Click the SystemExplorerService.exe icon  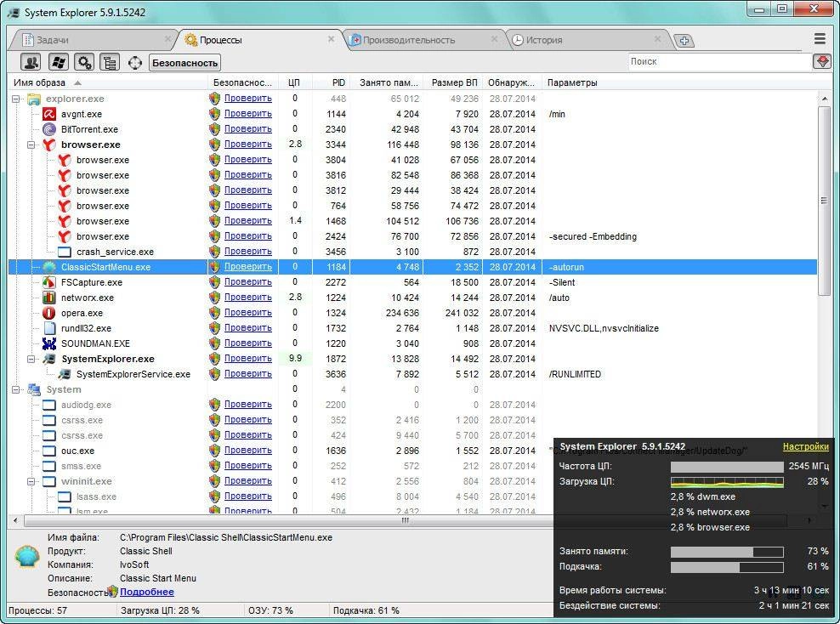point(65,374)
